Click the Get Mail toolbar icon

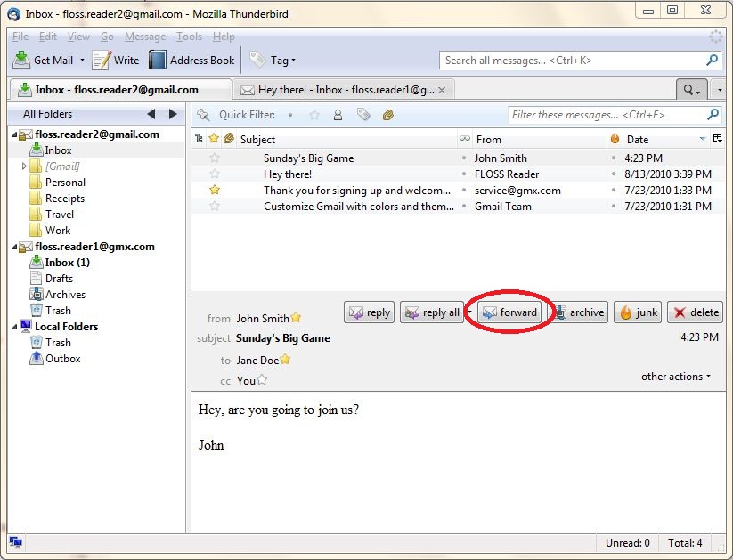coord(22,61)
